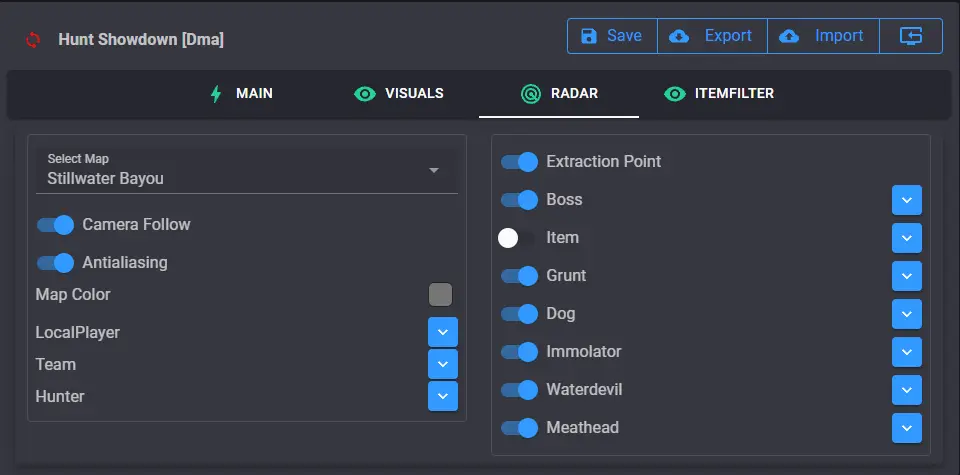Click the screen swap monitor icon

(911, 36)
